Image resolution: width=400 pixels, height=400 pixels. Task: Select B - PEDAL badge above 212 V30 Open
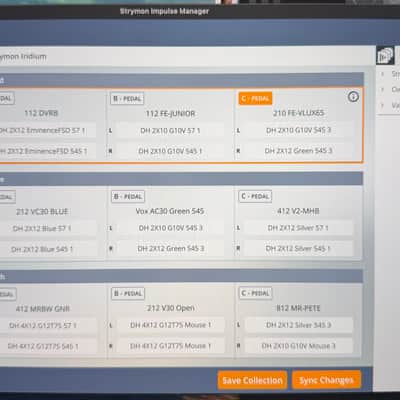tap(128, 294)
